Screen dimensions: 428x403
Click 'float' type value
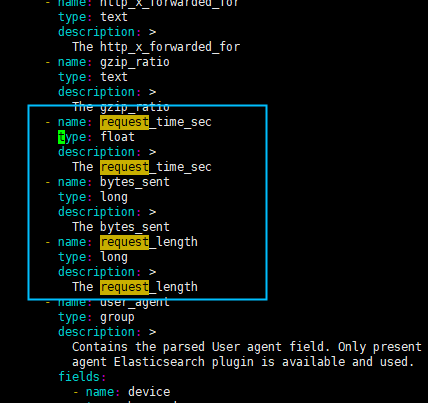click(117, 137)
